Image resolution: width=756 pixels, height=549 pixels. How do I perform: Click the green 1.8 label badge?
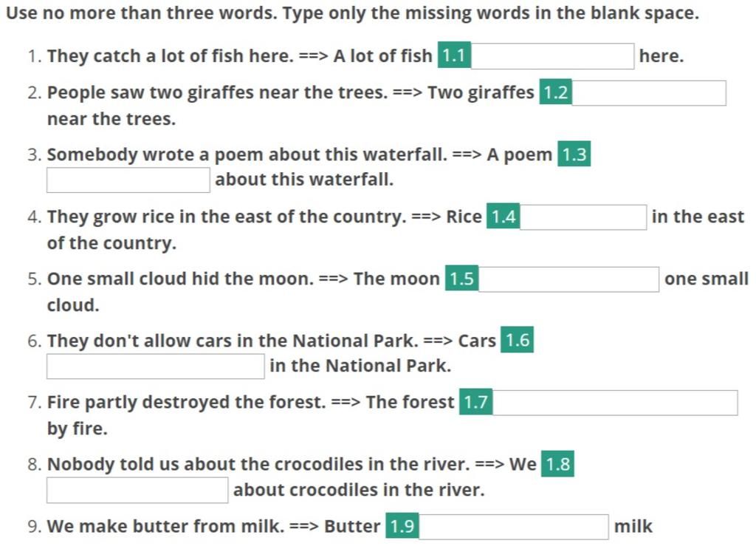[558, 463]
